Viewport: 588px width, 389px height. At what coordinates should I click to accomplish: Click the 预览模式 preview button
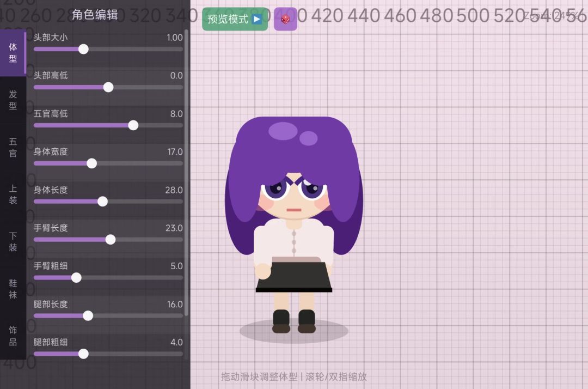click(x=235, y=19)
